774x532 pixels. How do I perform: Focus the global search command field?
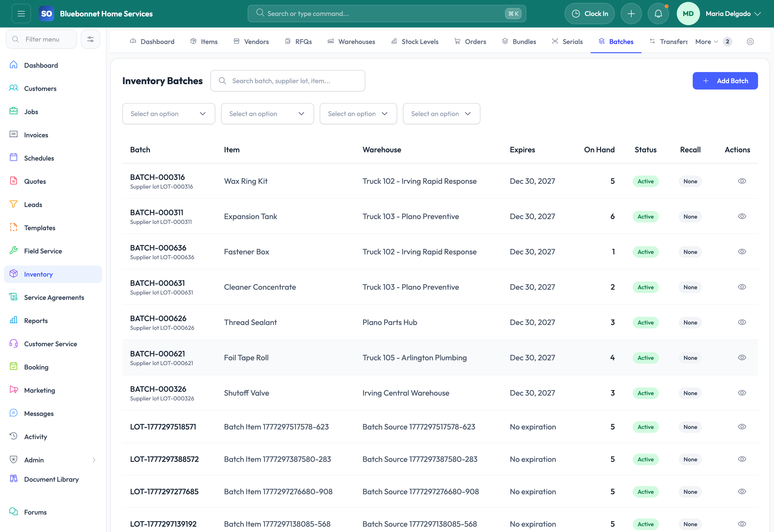(387, 14)
